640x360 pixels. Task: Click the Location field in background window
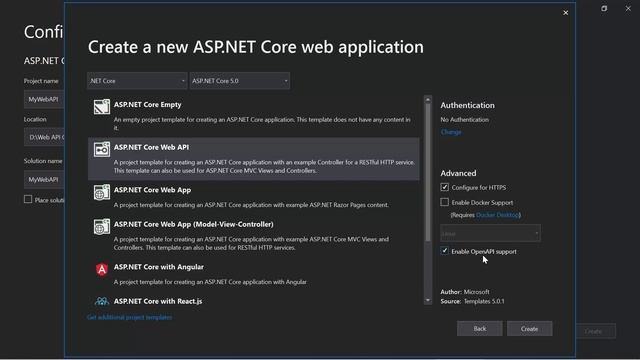pos(44,137)
